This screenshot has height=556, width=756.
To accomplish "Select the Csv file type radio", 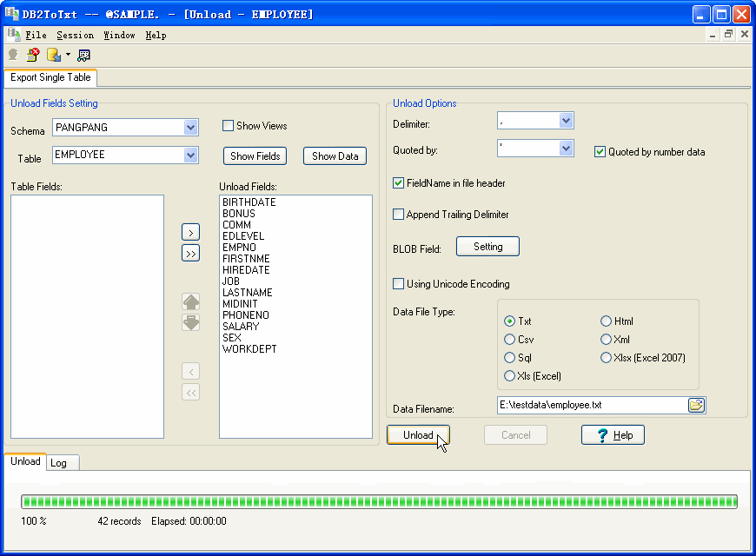I will (x=509, y=340).
